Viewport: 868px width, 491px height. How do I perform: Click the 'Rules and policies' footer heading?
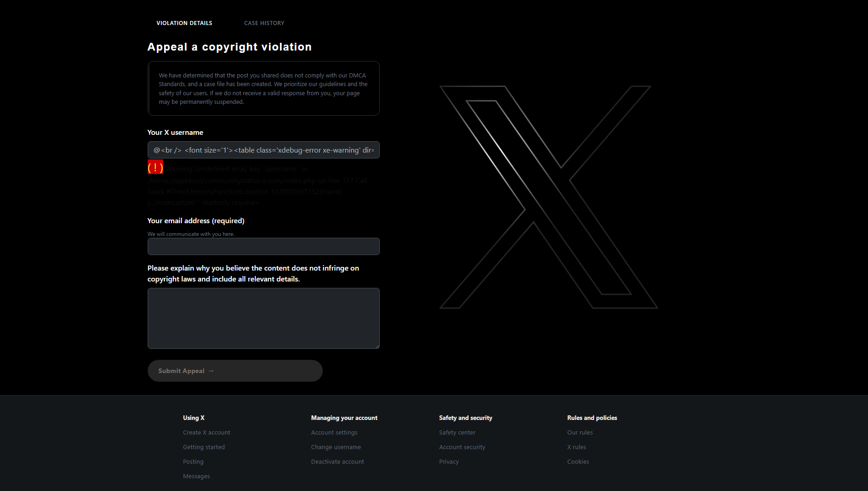tap(592, 418)
